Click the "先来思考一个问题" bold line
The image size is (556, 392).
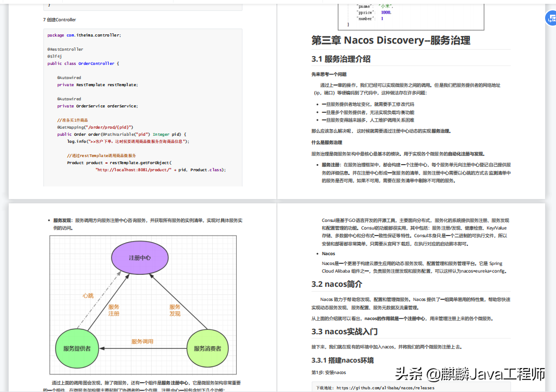pos(328,75)
